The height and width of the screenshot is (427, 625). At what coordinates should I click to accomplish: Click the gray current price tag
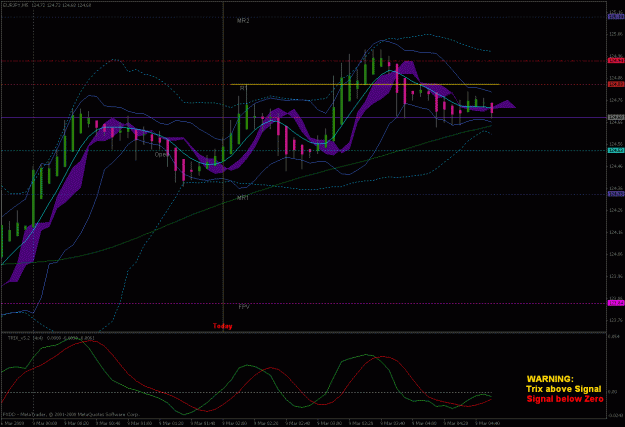pos(616,118)
